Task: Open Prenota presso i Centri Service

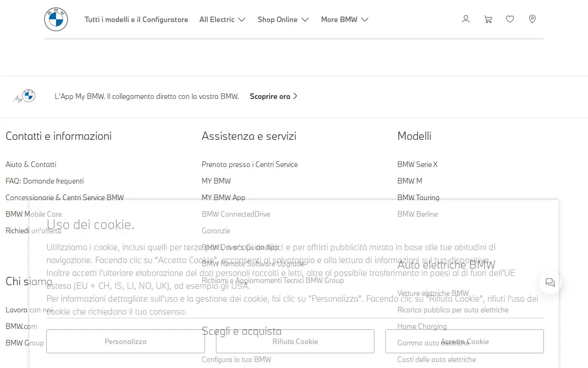Action: [249, 164]
